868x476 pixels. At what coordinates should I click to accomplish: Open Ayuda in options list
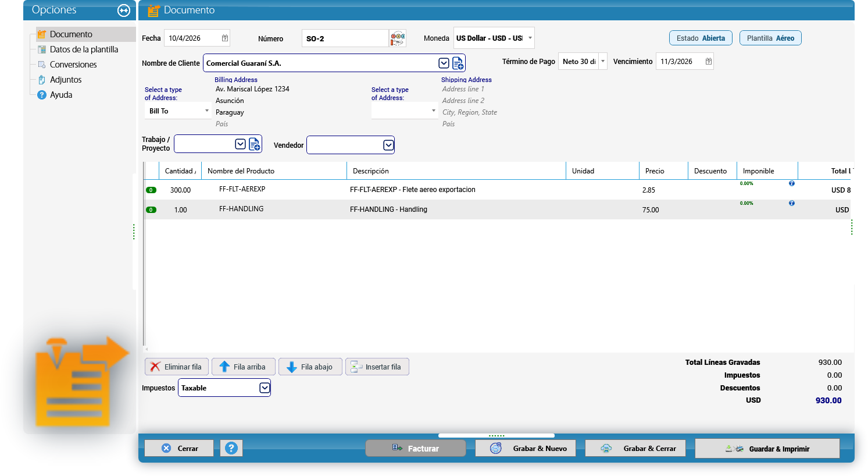[61, 95]
